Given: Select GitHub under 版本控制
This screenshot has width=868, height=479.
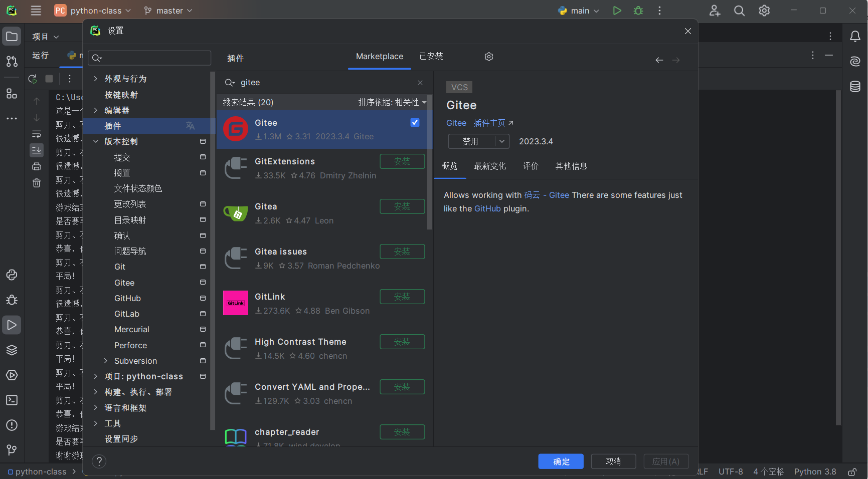Looking at the screenshot, I should (127, 298).
